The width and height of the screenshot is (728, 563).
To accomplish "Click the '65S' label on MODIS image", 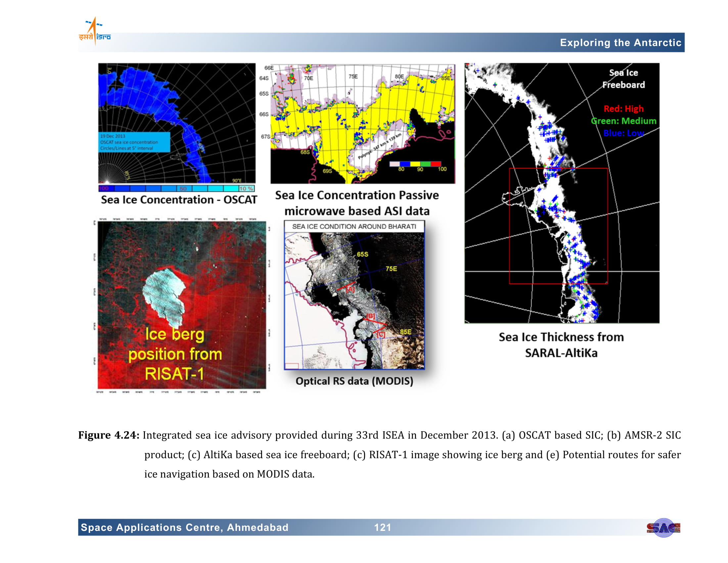I will click(362, 254).
